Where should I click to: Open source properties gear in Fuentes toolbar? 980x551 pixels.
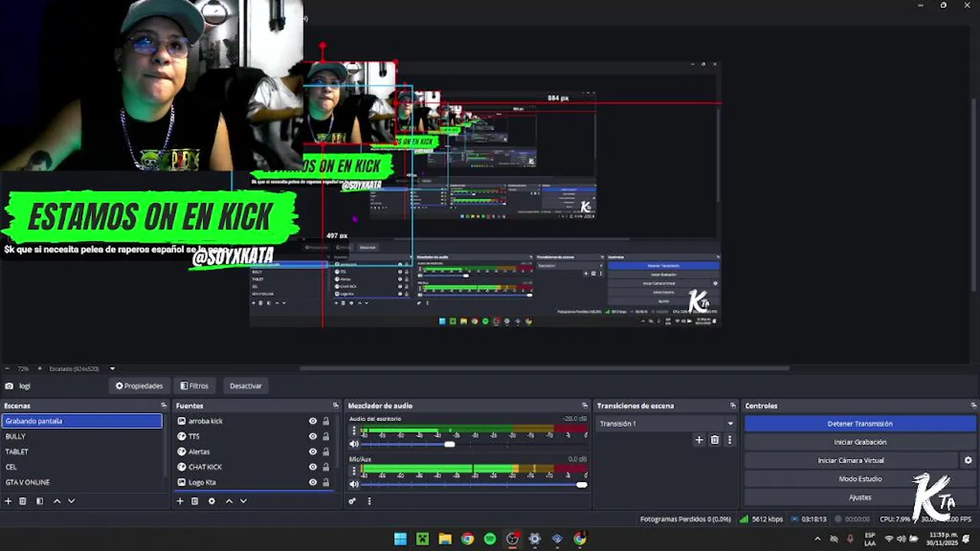click(211, 501)
